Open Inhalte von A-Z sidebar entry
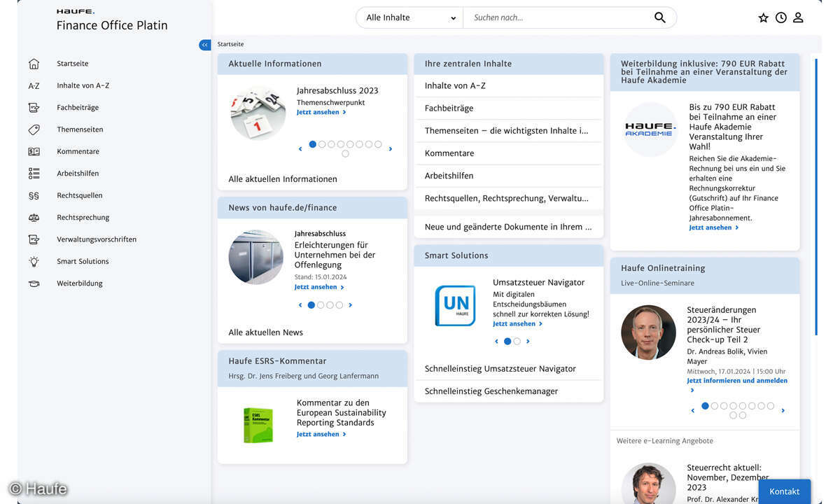 [83, 85]
